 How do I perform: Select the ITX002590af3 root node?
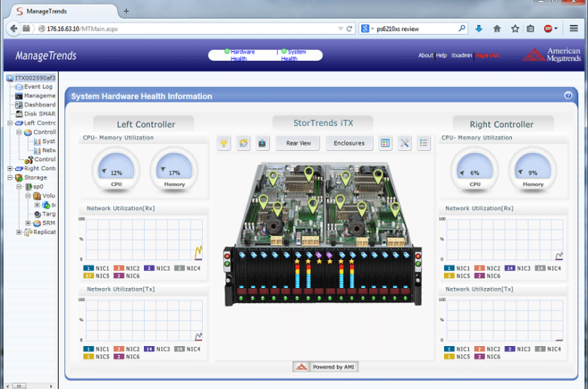(35, 78)
